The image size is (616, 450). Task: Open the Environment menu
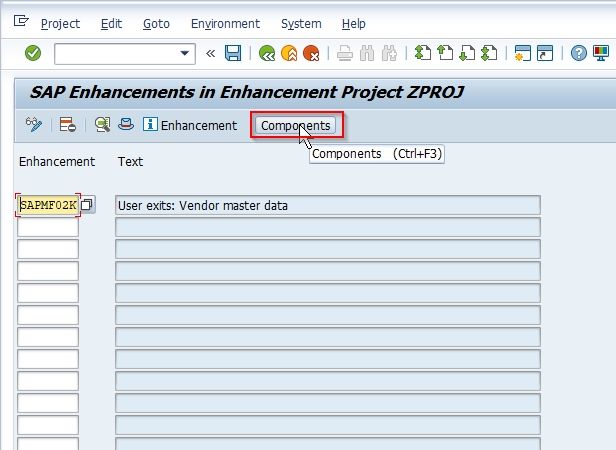[225, 24]
